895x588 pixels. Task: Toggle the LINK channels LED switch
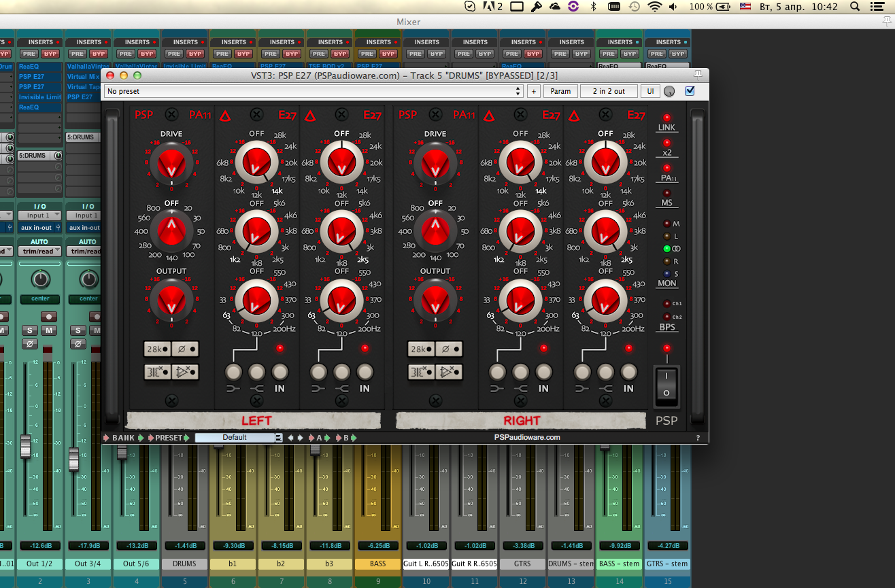pyautogui.click(x=666, y=118)
